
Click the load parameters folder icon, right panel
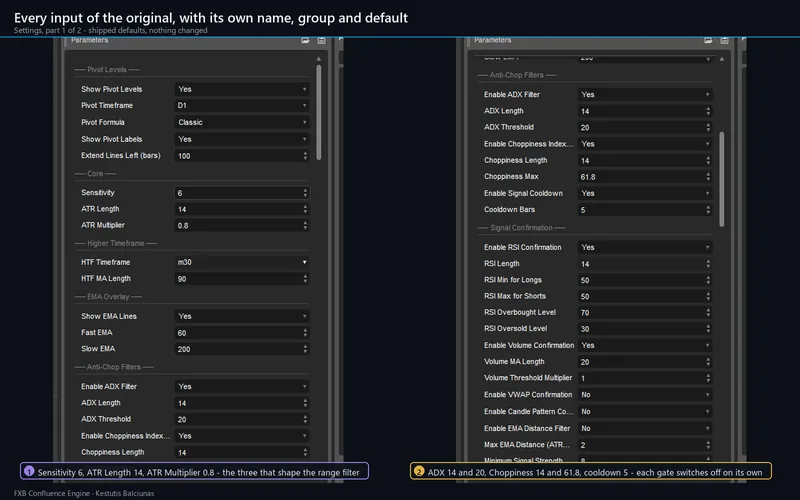708,40
